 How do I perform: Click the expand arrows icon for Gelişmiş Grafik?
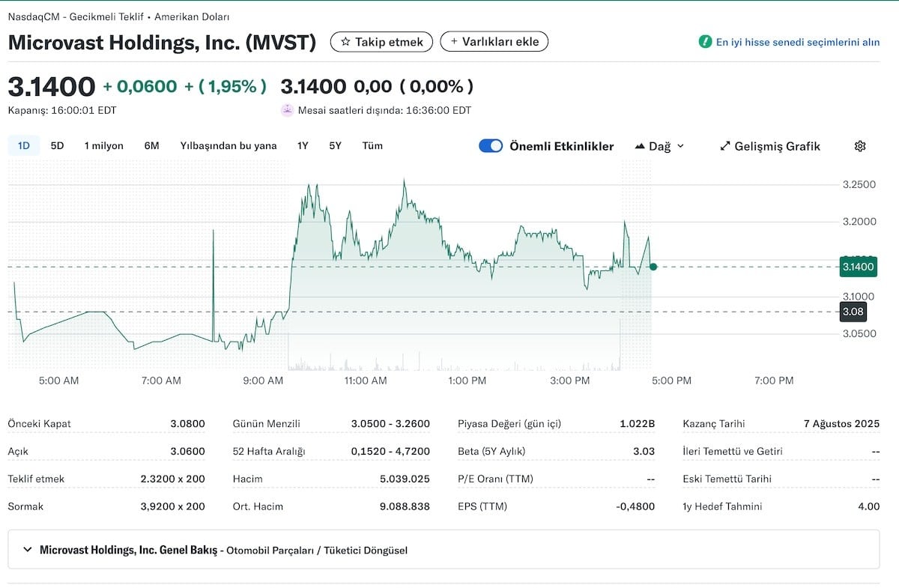pyautogui.click(x=724, y=146)
